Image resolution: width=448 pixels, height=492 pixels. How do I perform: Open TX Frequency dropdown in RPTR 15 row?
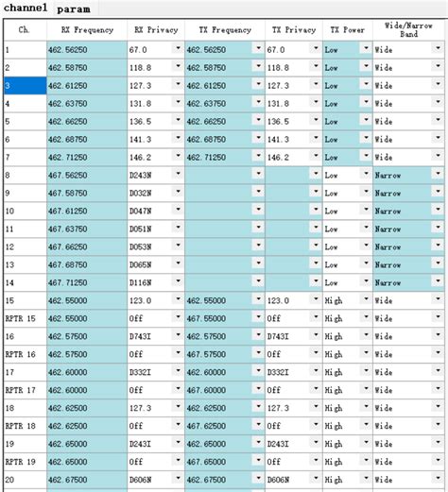click(258, 317)
